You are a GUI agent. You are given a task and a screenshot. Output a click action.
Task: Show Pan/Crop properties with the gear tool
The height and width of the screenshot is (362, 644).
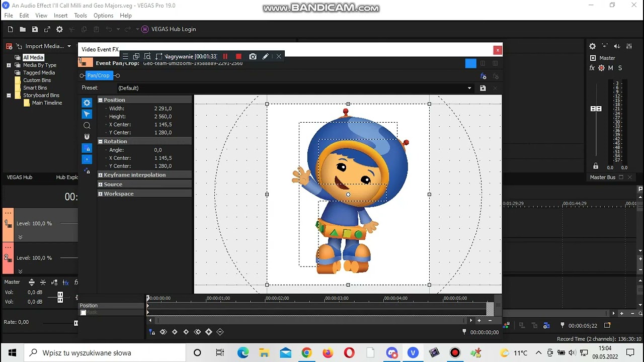[87, 103]
